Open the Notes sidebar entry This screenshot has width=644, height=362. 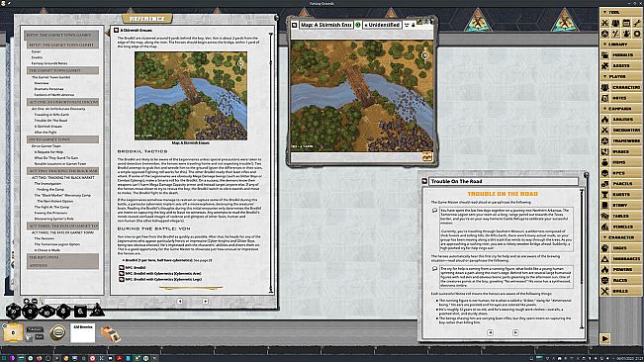point(620,98)
